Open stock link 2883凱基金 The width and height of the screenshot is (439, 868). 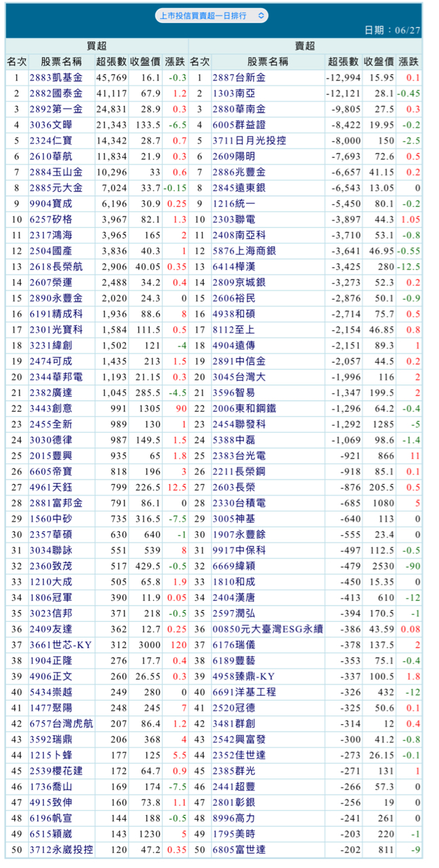[56, 78]
